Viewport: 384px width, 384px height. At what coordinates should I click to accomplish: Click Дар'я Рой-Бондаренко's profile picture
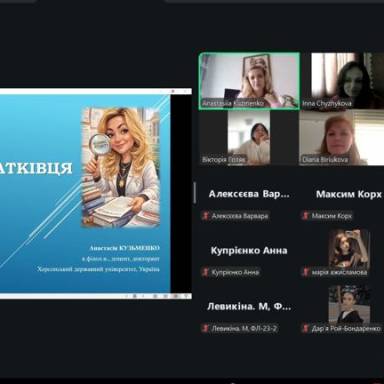(x=349, y=305)
